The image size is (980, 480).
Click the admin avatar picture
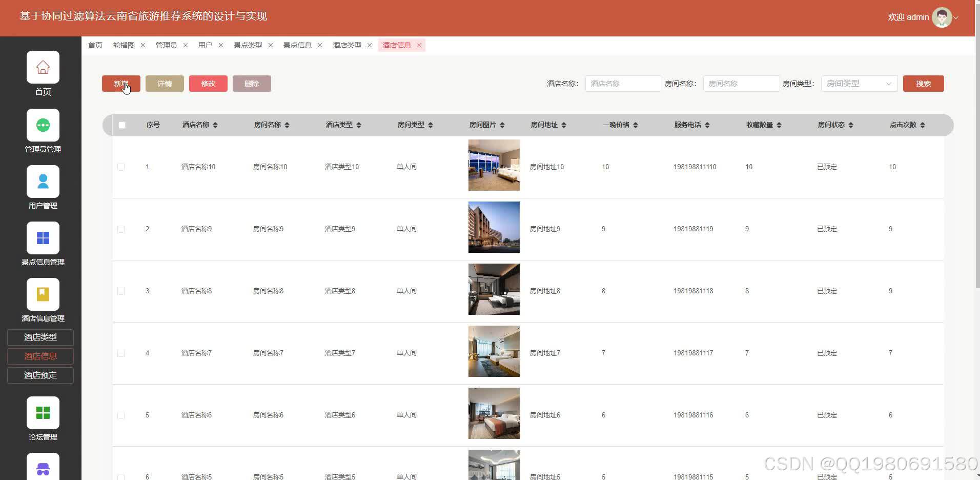click(x=942, y=17)
